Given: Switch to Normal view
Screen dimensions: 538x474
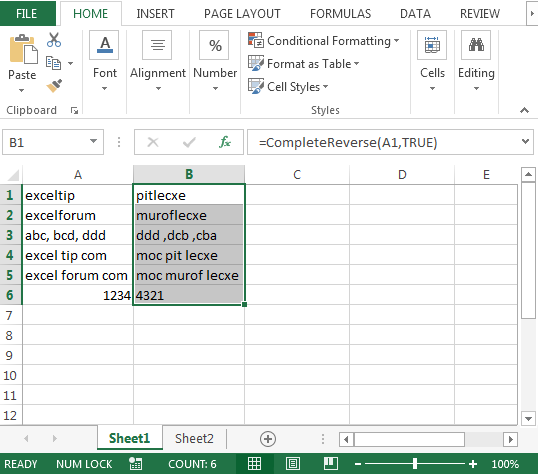Looking at the screenshot, I should coord(255,464).
